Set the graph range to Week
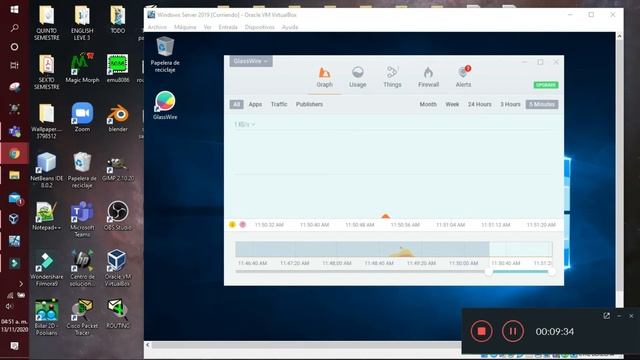 [x=452, y=104]
